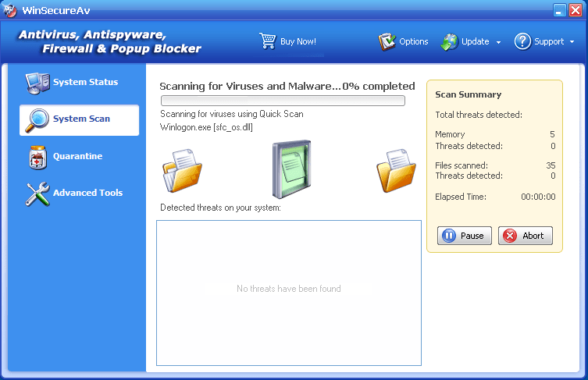
Task: Abort the virus scan
Action: pyautogui.click(x=525, y=236)
